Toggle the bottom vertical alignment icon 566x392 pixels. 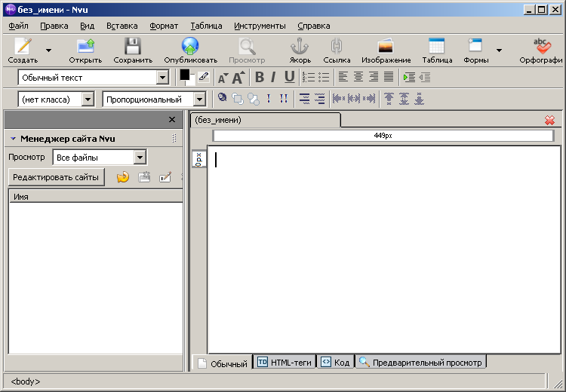[x=419, y=99]
